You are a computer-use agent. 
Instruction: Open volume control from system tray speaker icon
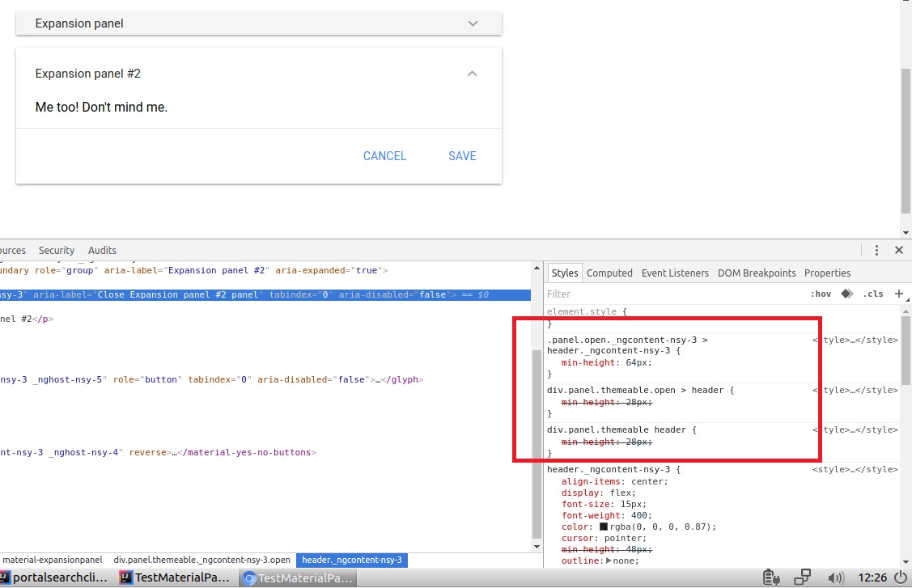coord(836,577)
